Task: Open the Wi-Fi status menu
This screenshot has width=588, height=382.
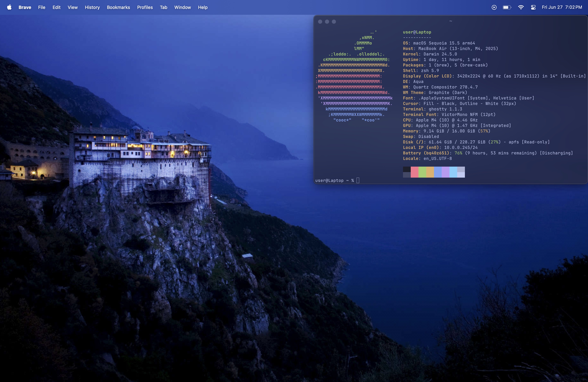Action: click(x=521, y=7)
